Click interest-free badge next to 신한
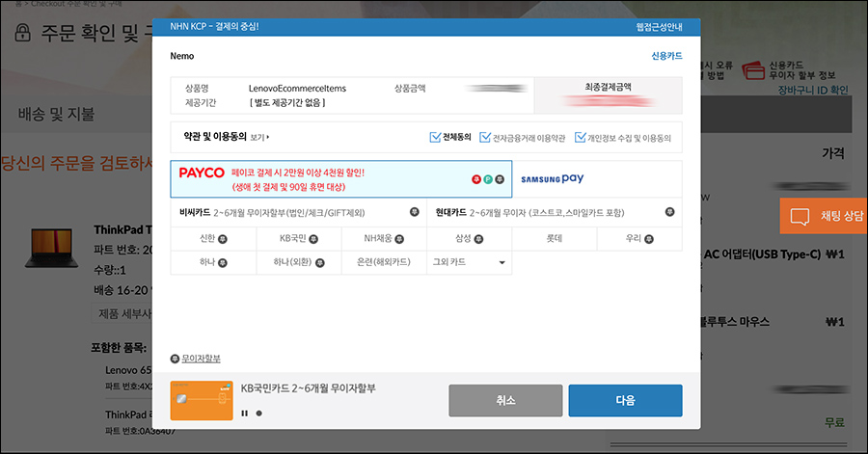 [x=223, y=239]
